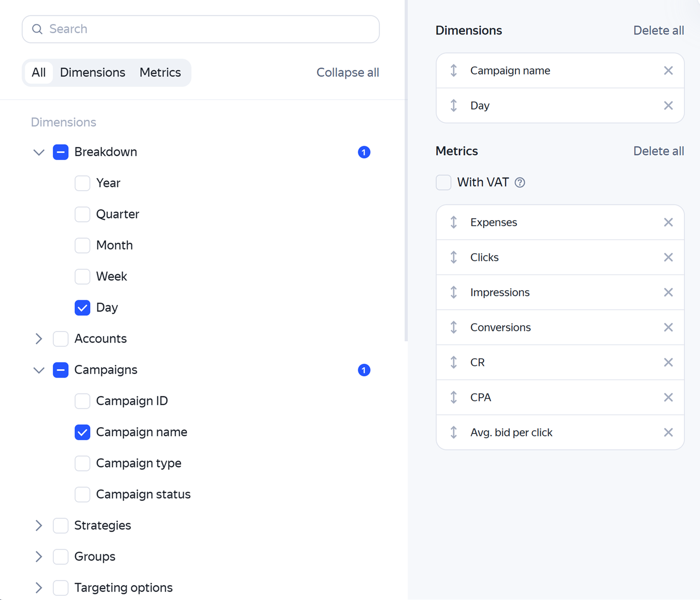700x600 pixels.
Task: Delete all selected dimensions
Action: [659, 30]
